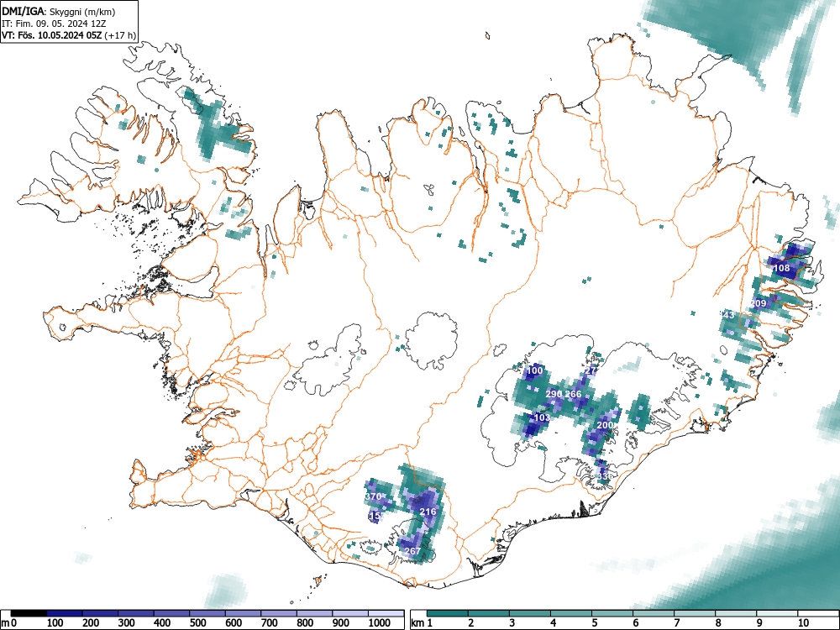Select the 400 tick label in meter legend
This screenshot has width=840, height=630.
click(162, 623)
